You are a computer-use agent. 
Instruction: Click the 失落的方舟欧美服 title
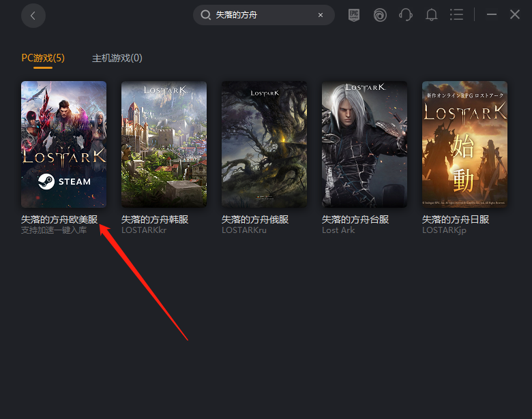coord(59,219)
